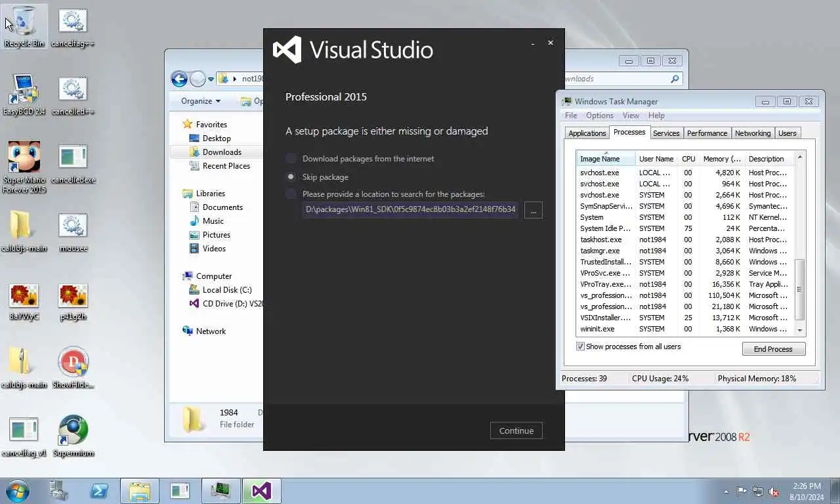Switch to Visual Studio setup taskbar button
The height and width of the screenshot is (504, 840).
(x=261, y=491)
